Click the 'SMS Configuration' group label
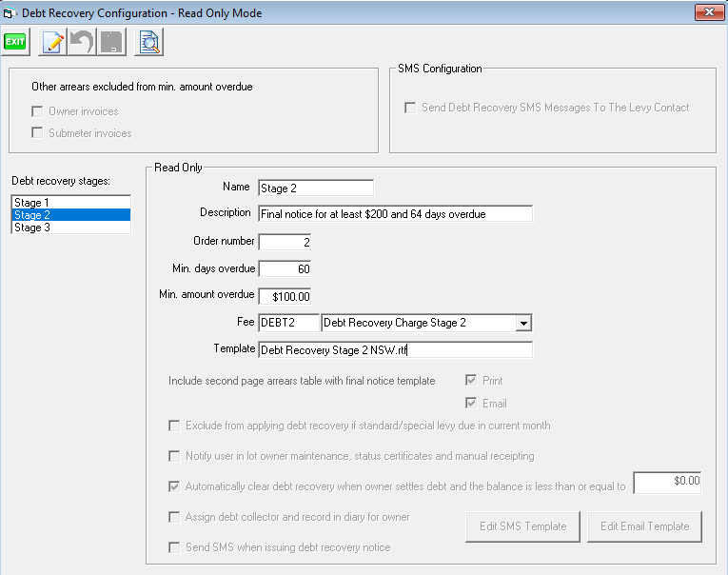 pos(440,69)
